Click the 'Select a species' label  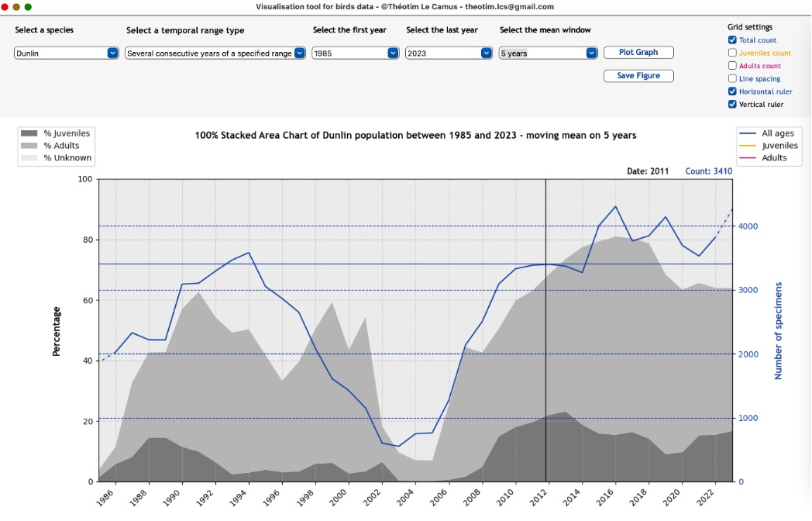click(44, 30)
